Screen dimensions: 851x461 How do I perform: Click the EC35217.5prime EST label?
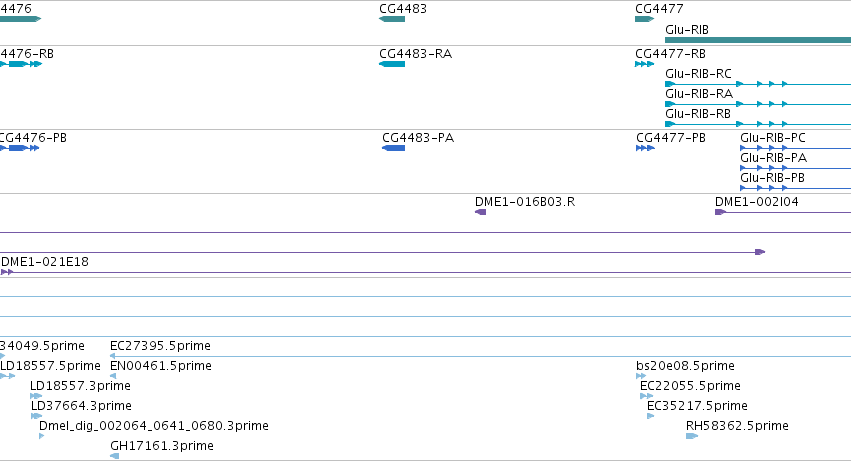tap(697, 406)
